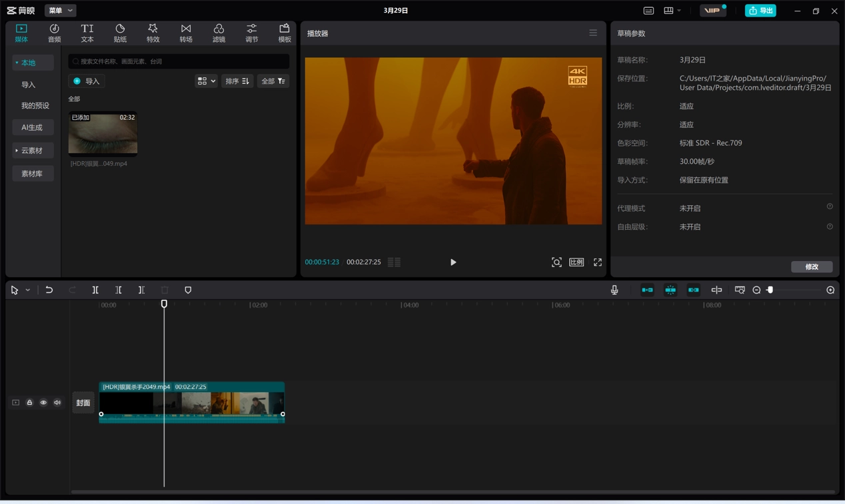The image size is (845, 504).
Task: Open the player panel hamburger menu
Action: (593, 33)
